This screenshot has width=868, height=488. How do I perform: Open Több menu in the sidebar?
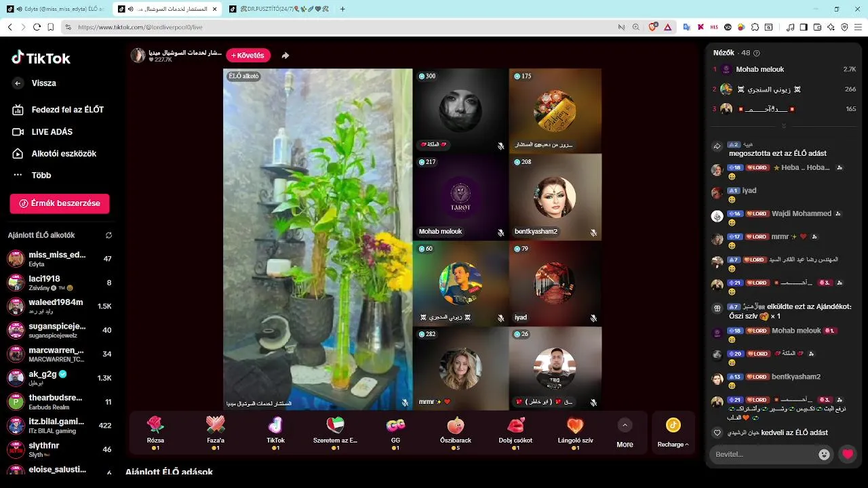(41, 175)
